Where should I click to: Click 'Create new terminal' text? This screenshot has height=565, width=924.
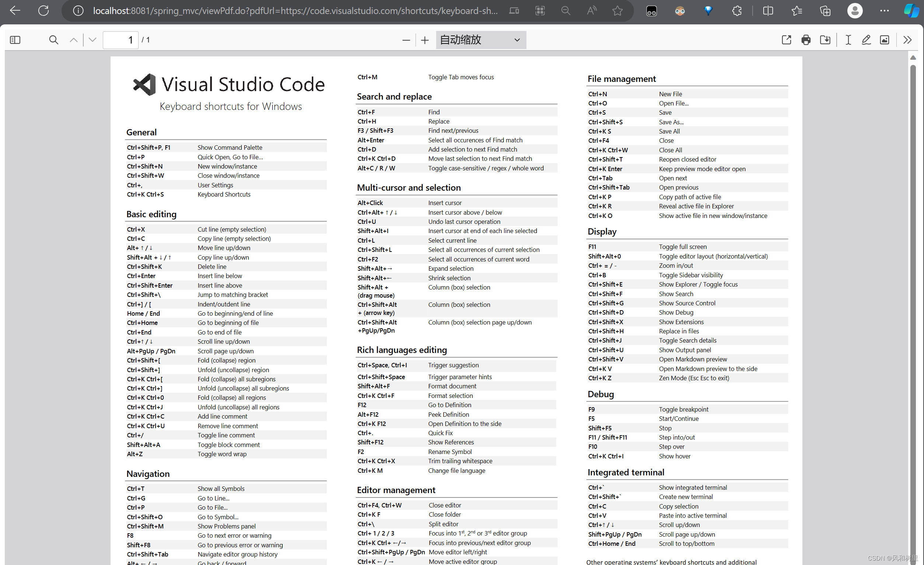pyautogui.click(x=686, y=497)
